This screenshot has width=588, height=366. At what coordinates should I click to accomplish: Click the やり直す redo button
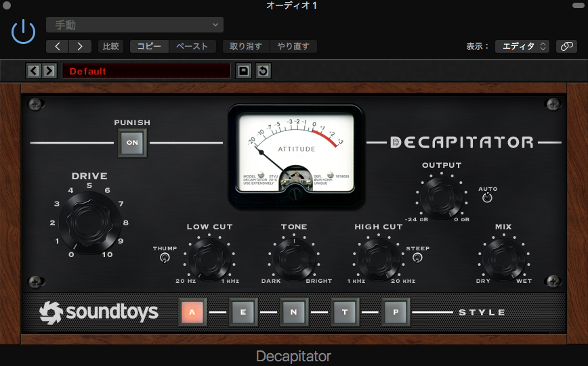coord(293,47)
